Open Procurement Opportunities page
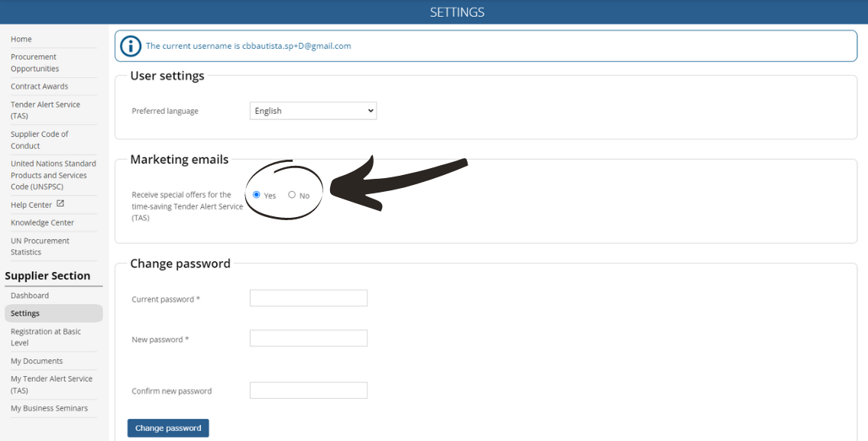 tap(34, 63)
